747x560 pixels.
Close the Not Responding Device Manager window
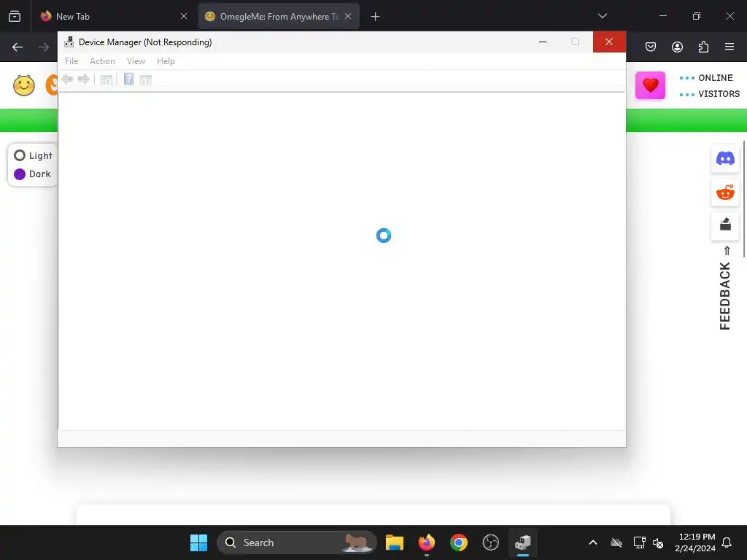point(609,42)
